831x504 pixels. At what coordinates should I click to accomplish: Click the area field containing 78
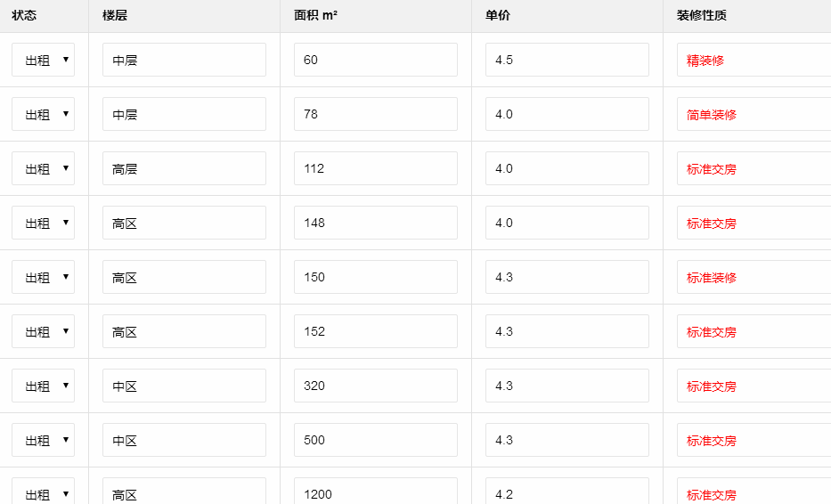click(x=375, y=115)
